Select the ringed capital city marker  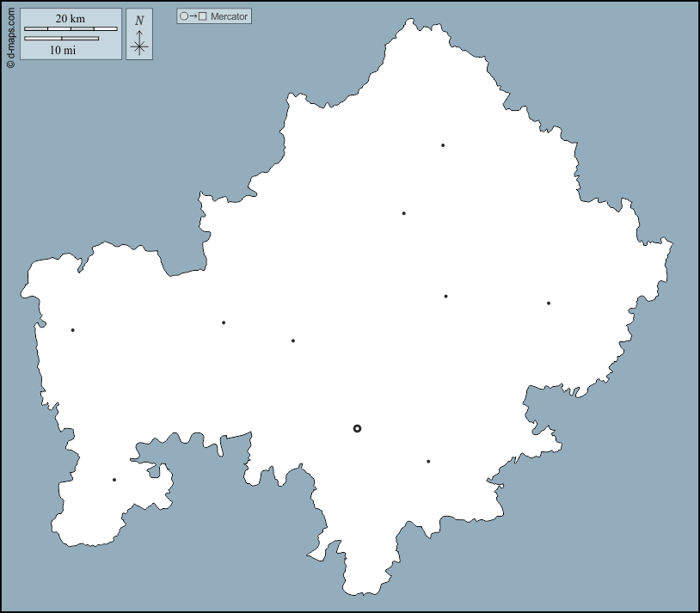click(x=357, y=428)
